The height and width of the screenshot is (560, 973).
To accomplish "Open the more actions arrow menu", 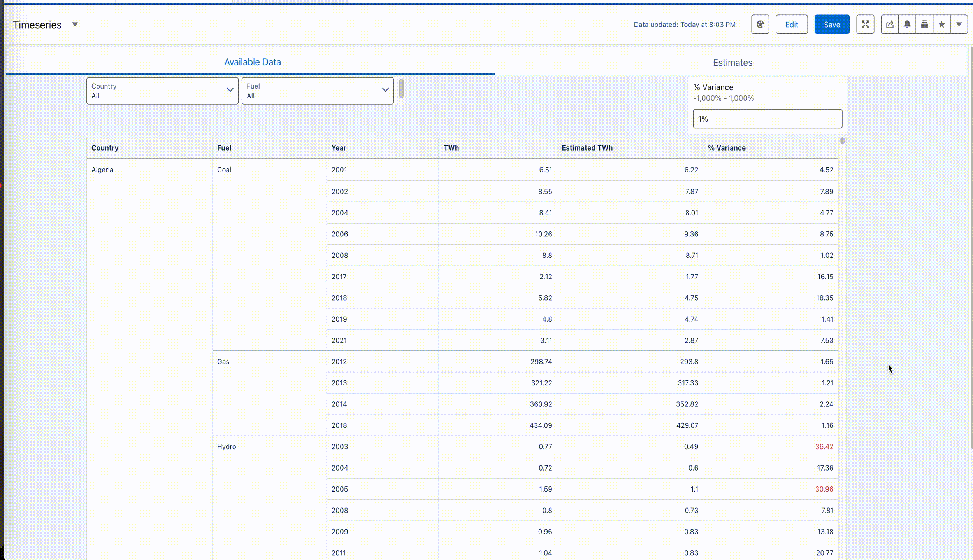I will pyautogui.click(x=959, y=24).
